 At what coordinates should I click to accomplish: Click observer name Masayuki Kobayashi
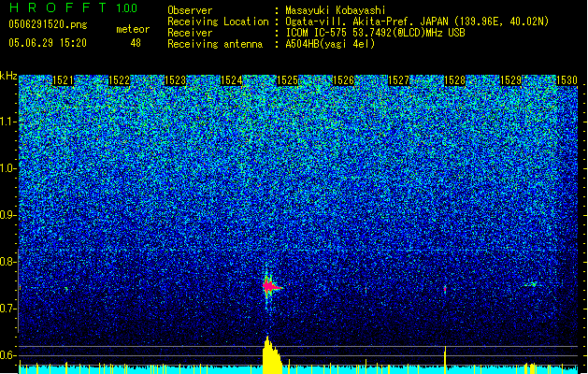[x=336, y=10]
